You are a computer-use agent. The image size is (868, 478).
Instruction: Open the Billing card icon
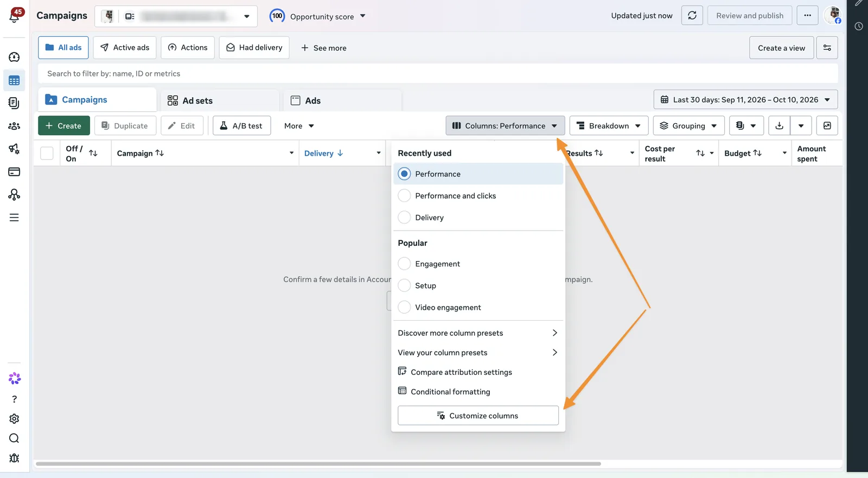(x=14, y=172)
